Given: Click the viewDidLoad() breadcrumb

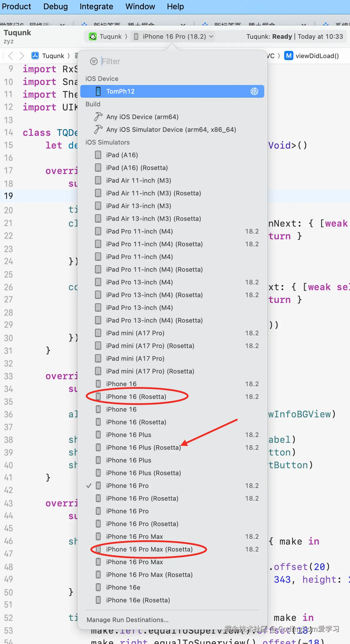Looking at the screenshot, I should tap(317, 56).
